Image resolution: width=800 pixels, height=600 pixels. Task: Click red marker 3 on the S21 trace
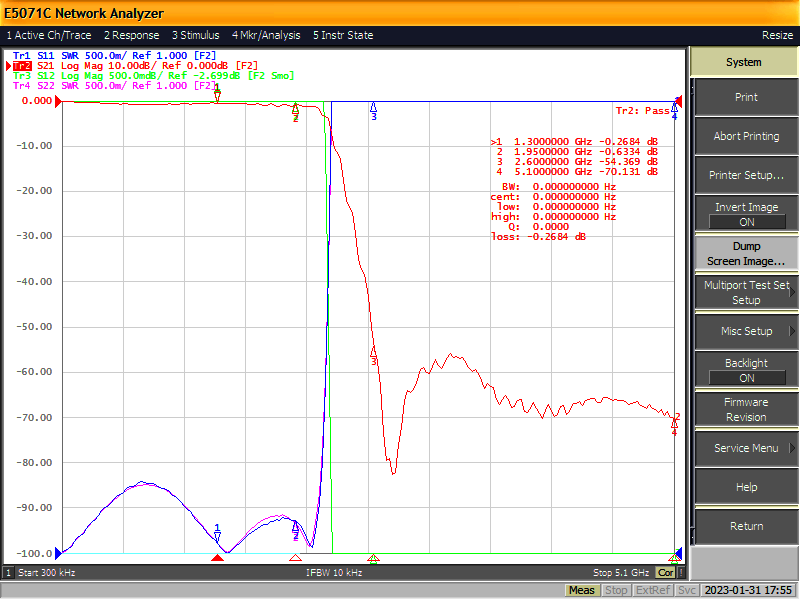pos(373,355)
